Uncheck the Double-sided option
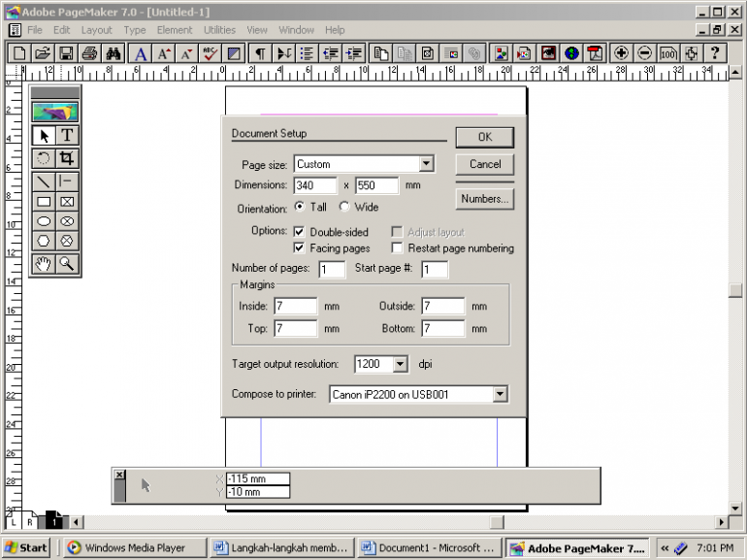 (299, 232)
